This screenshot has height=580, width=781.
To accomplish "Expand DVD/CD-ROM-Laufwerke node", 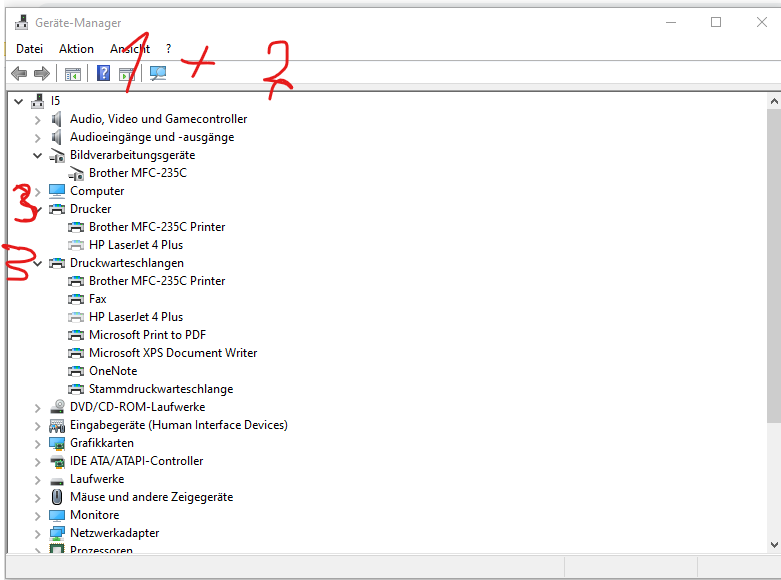I will [37, 408].
